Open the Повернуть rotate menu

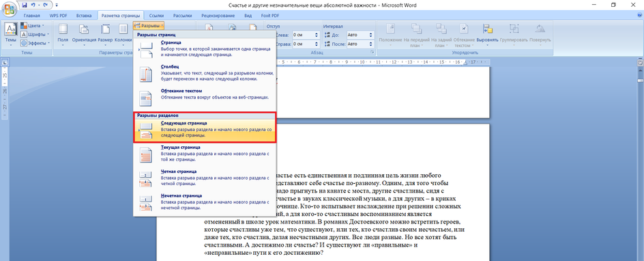(x=540, y=35)
